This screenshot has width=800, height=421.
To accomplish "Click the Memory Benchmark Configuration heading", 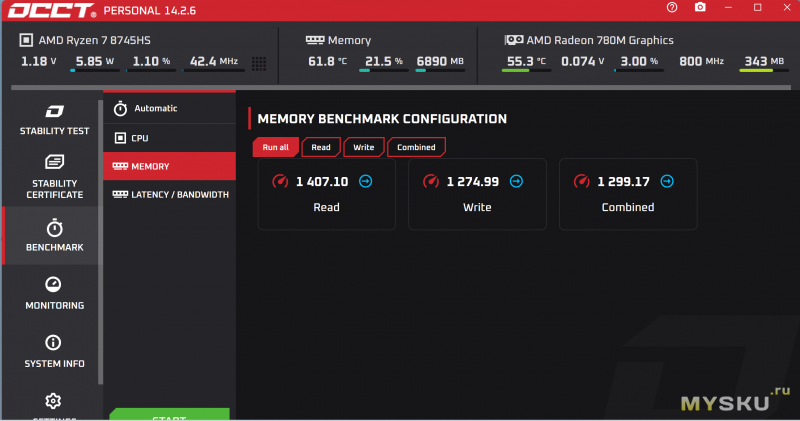I will click(382, 119).
